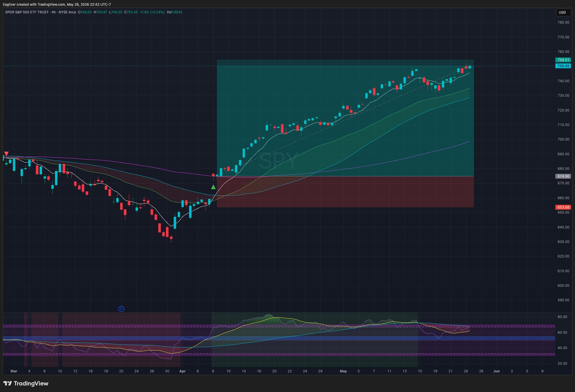Click the close price C750.45 value
This screenshot has width=575, height=392.
coord(131,12)
